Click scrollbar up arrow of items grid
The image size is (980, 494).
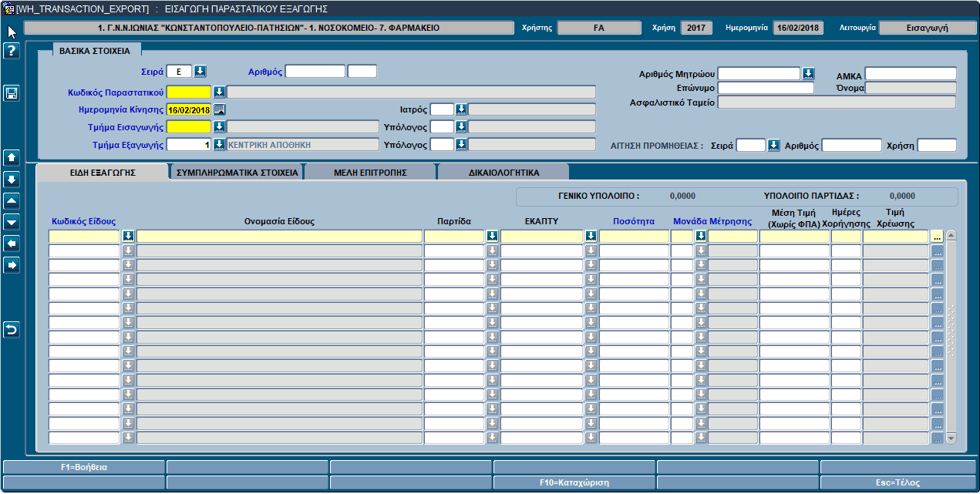coord(951,236)
